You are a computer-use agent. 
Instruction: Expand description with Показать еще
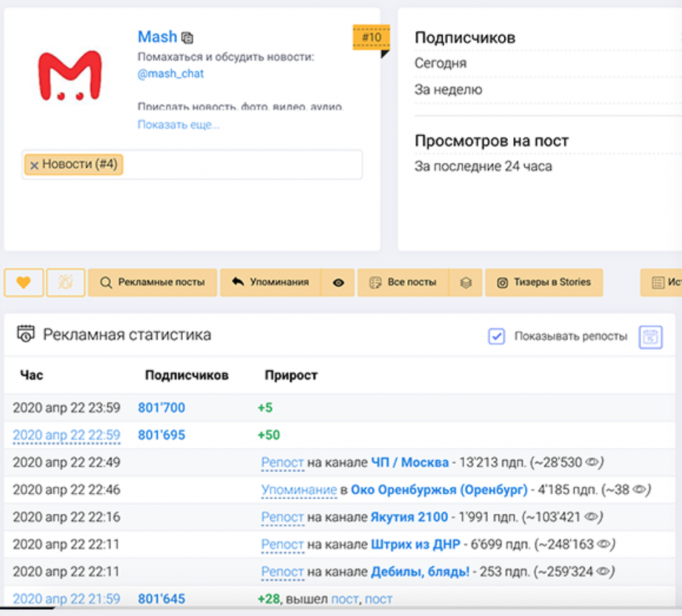[178, 125]
